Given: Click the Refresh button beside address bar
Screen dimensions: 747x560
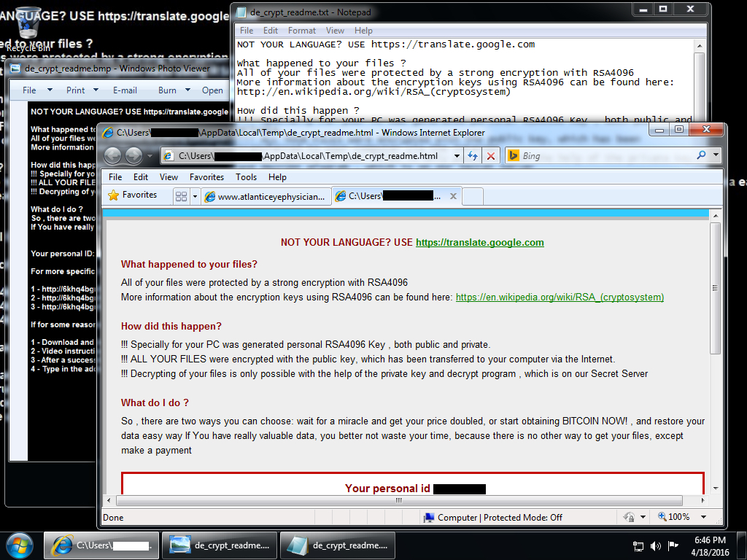Looking at the screenshot, I should 473,155.
